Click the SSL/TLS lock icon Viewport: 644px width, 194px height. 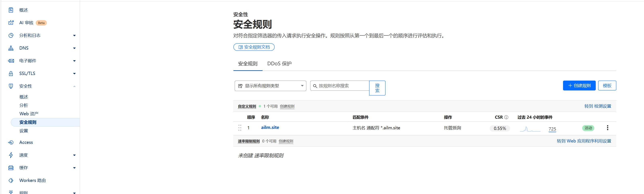click(11, 74)
